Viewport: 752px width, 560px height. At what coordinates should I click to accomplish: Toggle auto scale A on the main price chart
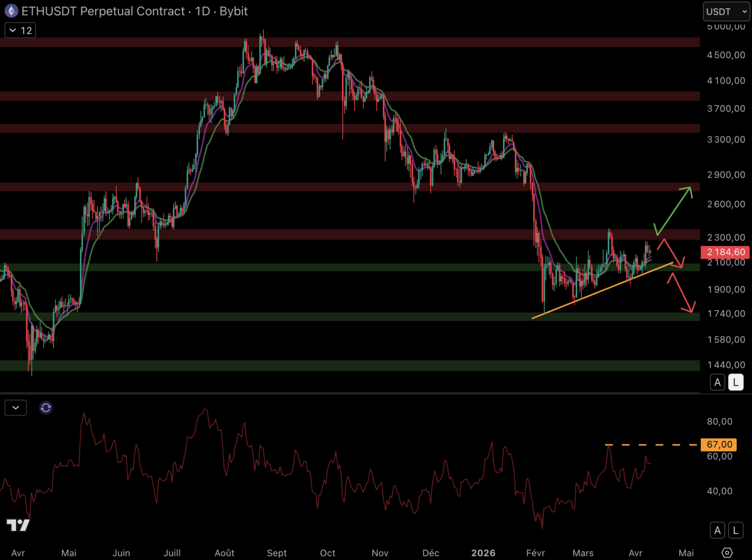(717, 383)
